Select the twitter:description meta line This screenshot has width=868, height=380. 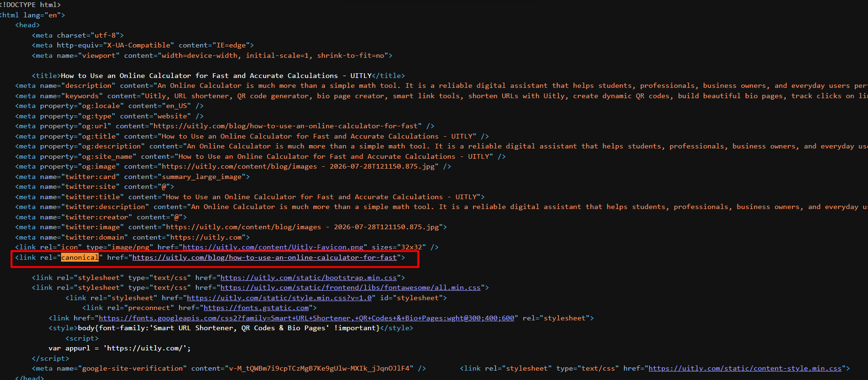(442, 207)
